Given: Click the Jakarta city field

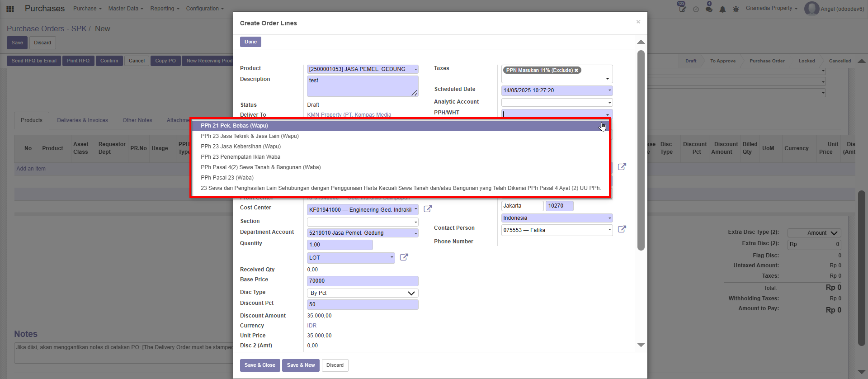Looking at the screenshot, I should pos(523,206).
